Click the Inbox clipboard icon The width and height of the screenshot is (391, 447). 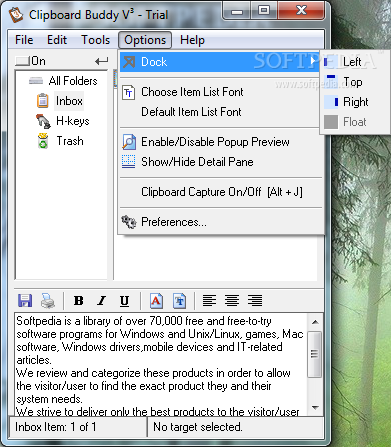(43, 101)
